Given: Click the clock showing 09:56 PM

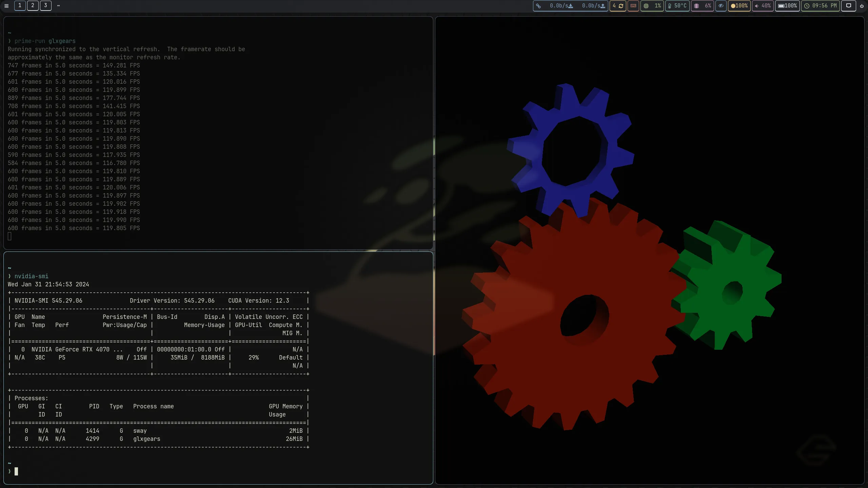Looking at the screenshot, I should 820,6.
